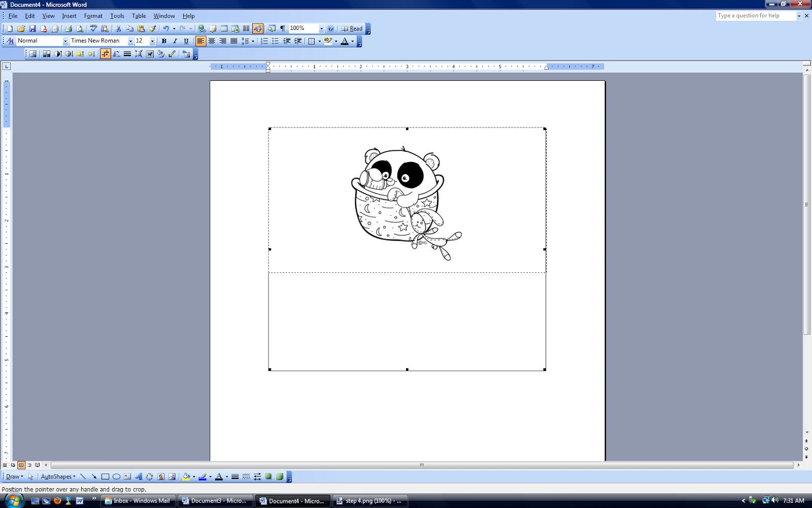Click the Less Brightness icon
Image resolution: width=812 pixels, height=508 pixels.
click(x=91, y=53)
